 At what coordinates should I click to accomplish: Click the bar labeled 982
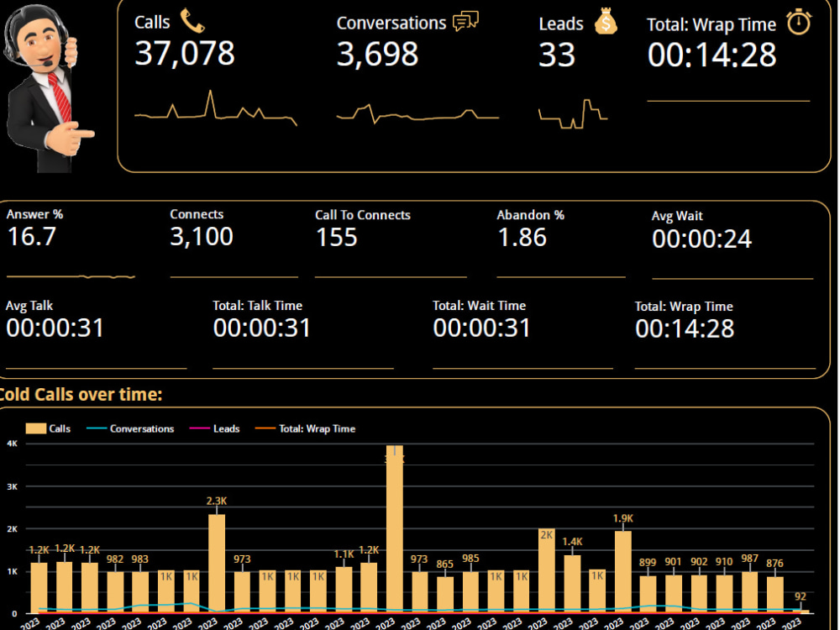click(115, 591)
